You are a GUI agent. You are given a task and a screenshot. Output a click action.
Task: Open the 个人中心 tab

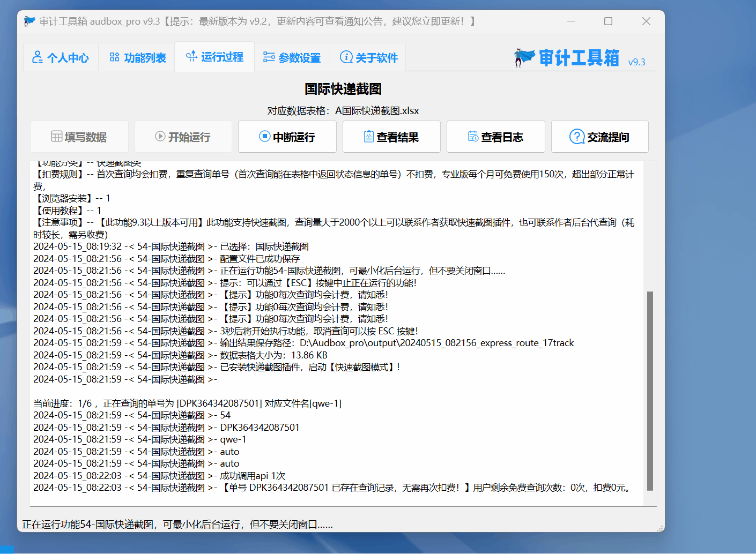(x=61, y=57)
